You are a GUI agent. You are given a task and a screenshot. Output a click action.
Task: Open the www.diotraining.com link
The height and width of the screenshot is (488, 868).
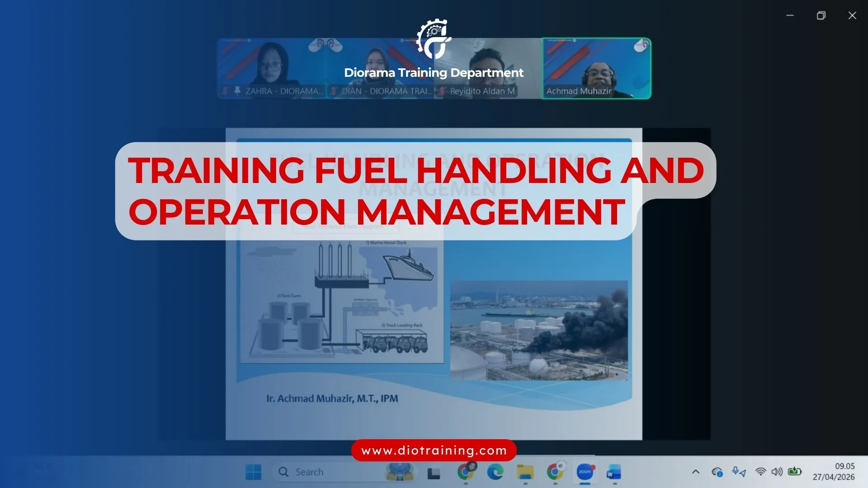point(434,450)
